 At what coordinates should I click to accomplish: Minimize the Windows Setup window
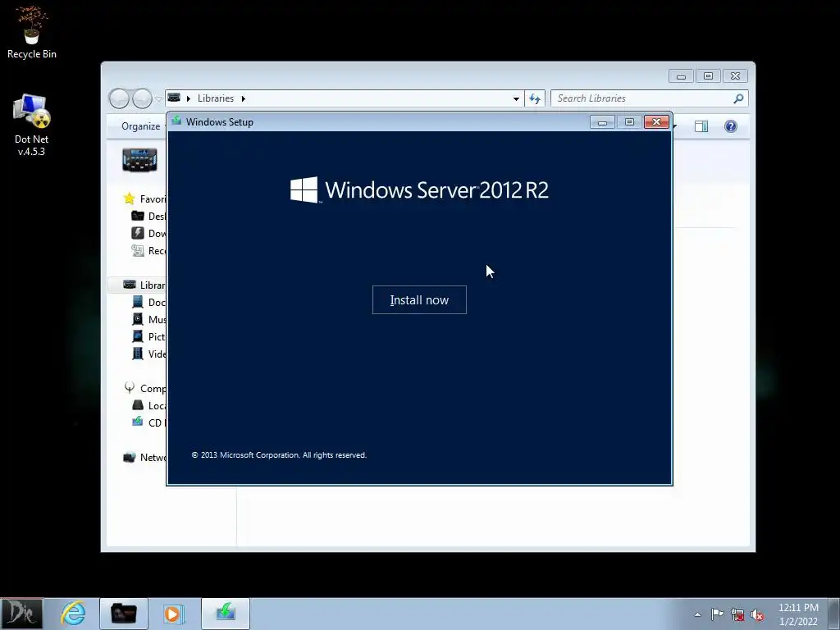point(602,122)
